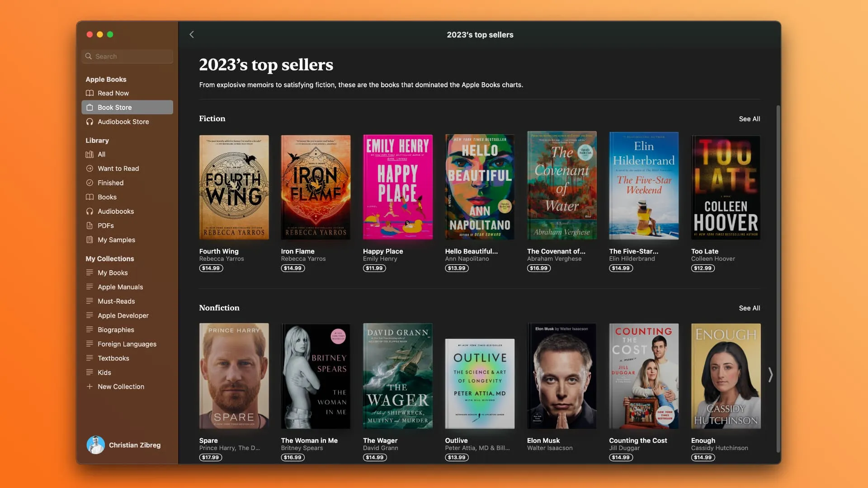The height and width of the screenshot is (488, 868).
Task: Open the Spare book cover
Action: [x=234, y=376]
